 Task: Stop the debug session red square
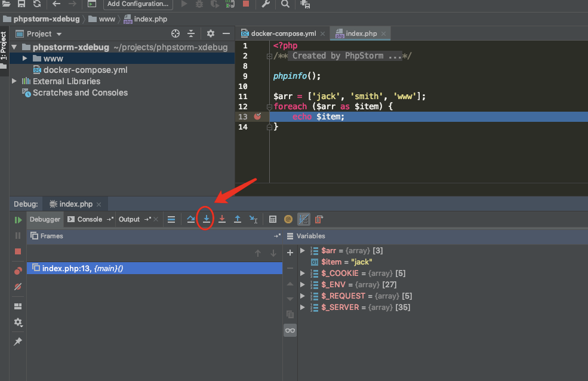tap(18, 251)
